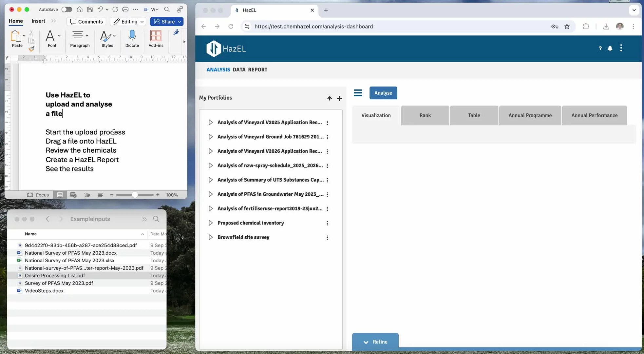
Task: Click the Format Painter brush icon
Action: [31, 49]
